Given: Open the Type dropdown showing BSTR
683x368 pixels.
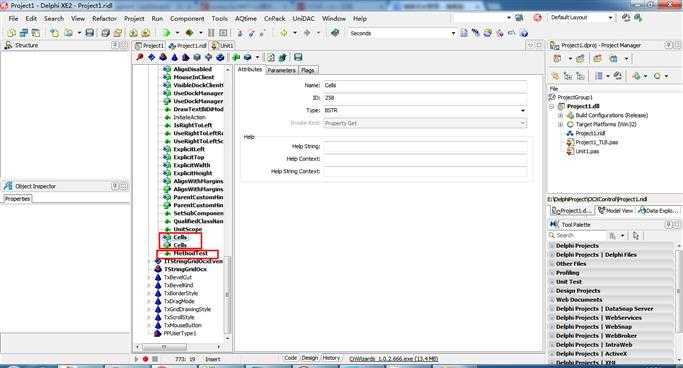Looking at the screenshot, I should tap(523, 111).
